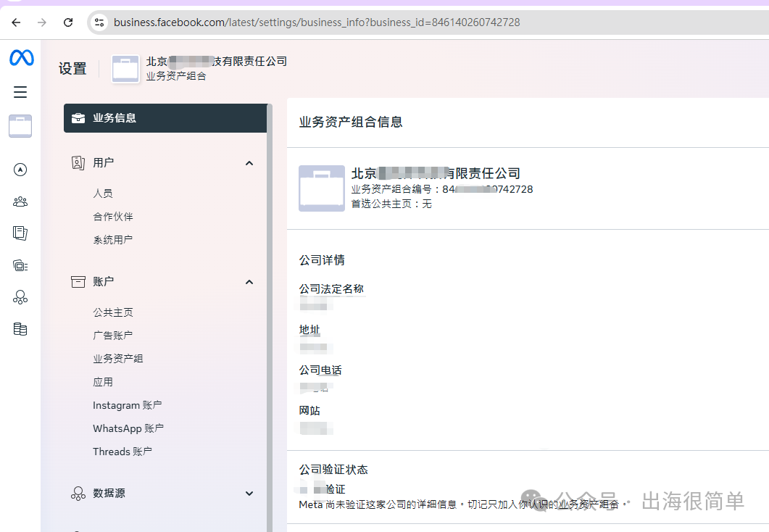The width and height of the screenshot is (769, 532).
Task: Click the 公司电话 label
Action: point(321,370)
